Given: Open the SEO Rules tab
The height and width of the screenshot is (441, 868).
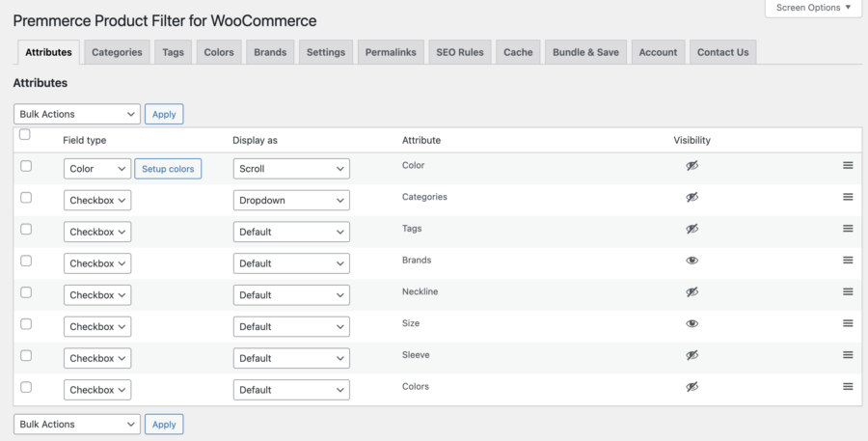Looking at the screenshot, I should pos(459,52).
